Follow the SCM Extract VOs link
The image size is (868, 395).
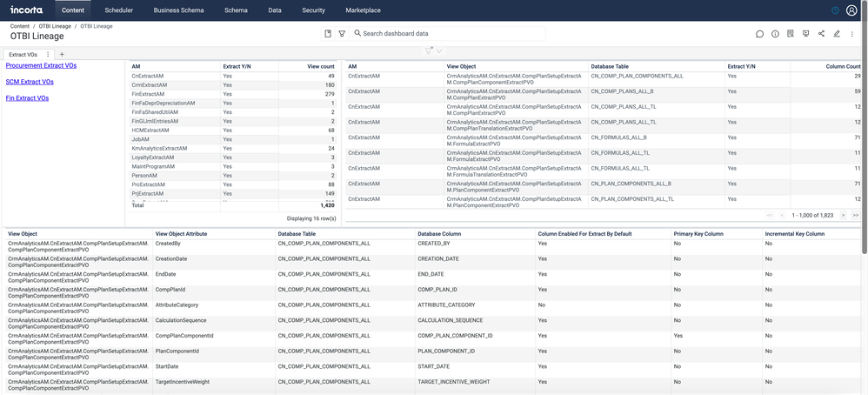(30, 82)
